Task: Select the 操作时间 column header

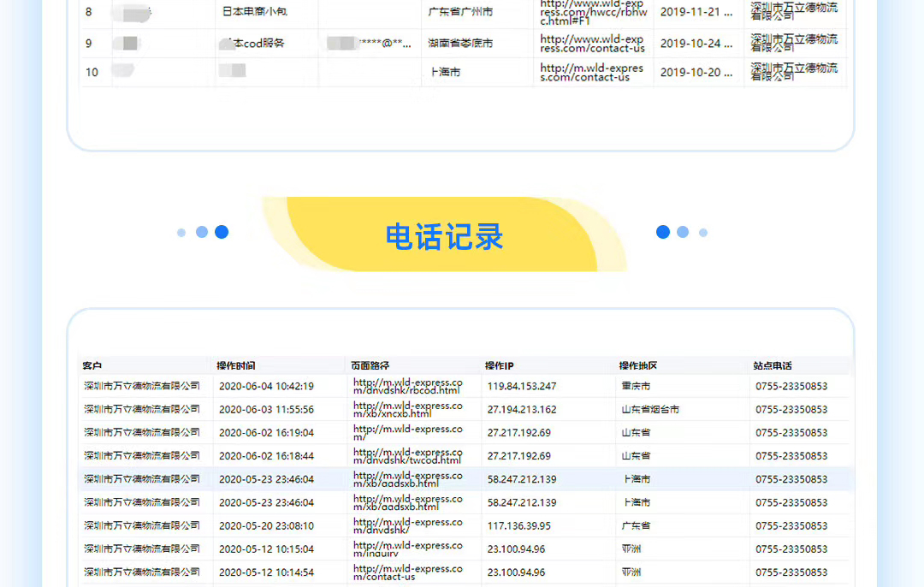Action: (236, 365)
